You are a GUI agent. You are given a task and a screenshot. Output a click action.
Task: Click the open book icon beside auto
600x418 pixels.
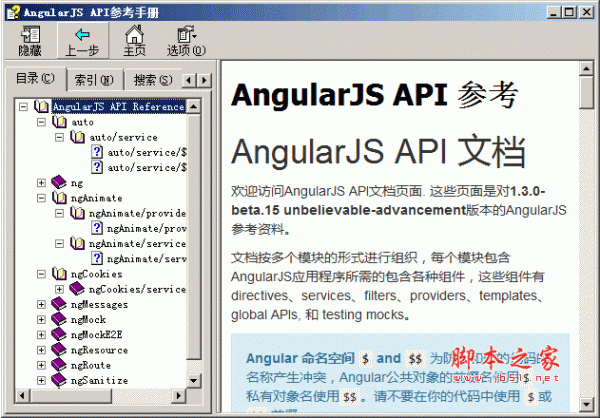[x=59, y=122]
